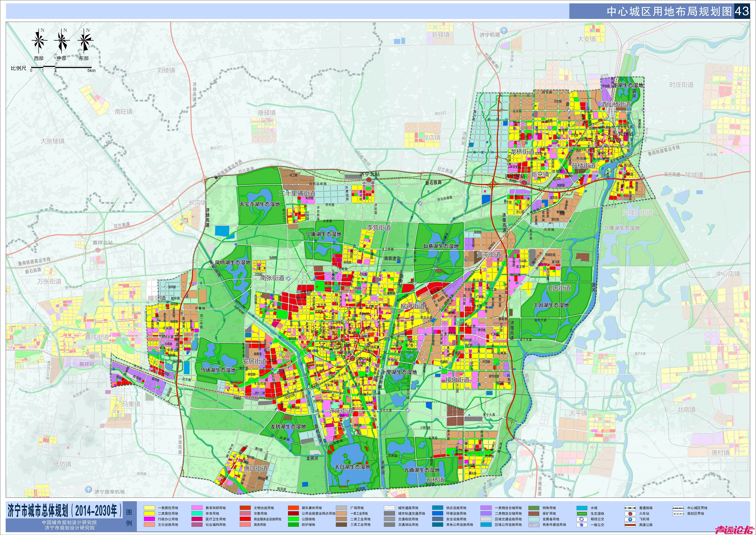Click the 嘉祥北站 railway station icon
Viewport: 756px width, 535px height.
[98, 250]
